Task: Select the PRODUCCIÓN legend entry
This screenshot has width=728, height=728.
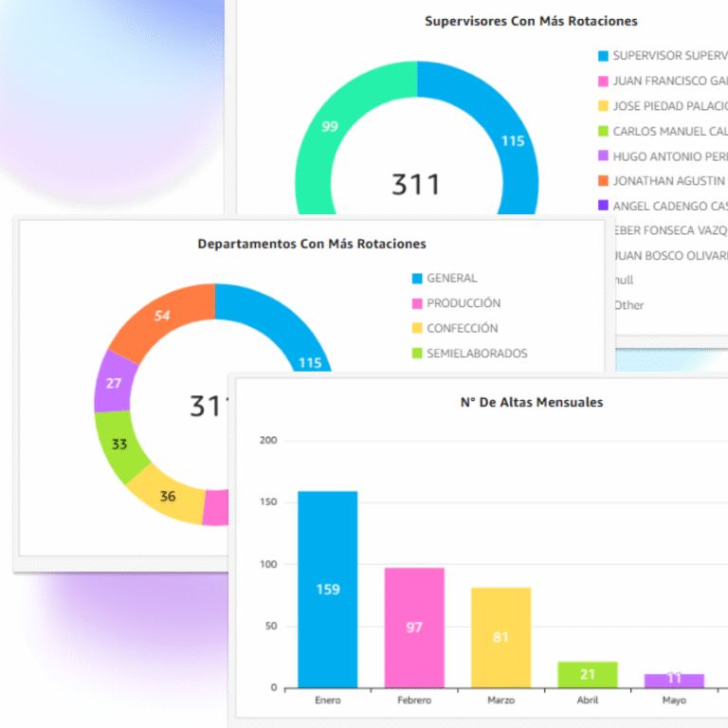Action: coord(456,303)
